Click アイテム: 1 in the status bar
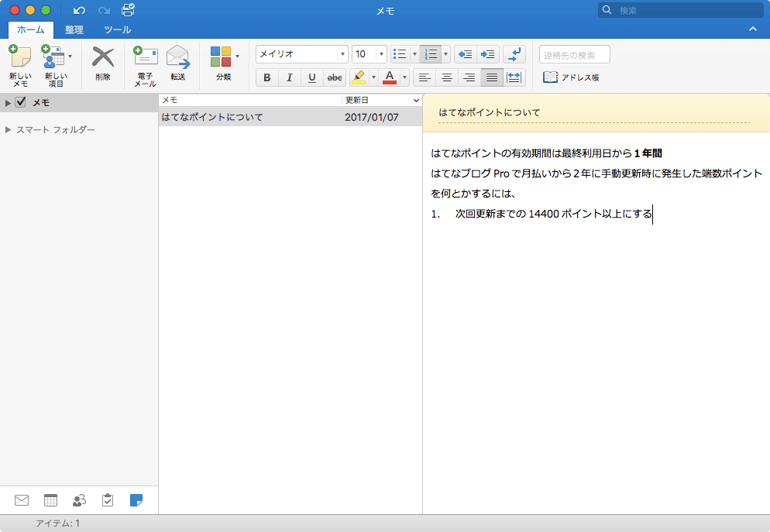 point(57,523)
